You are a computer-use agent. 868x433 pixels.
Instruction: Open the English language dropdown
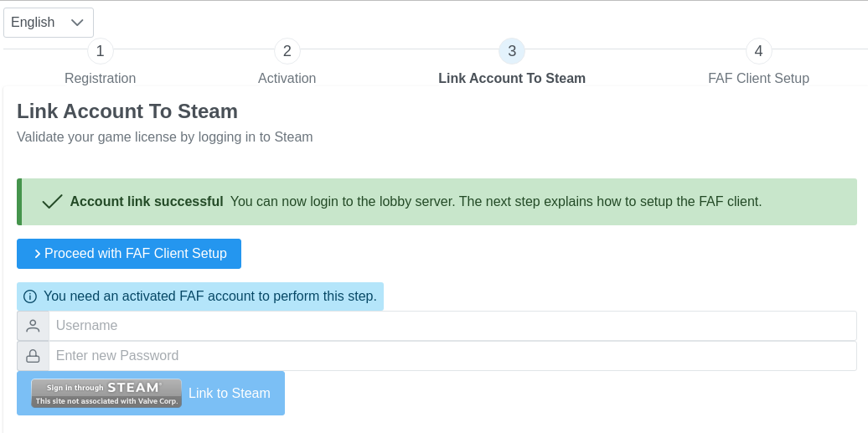click(49, 23)
